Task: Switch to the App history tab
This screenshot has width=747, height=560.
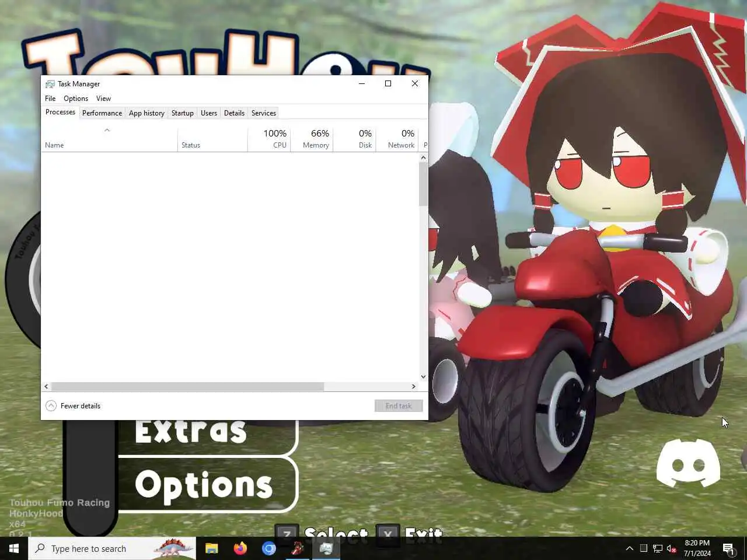Action: pyautogui.click(x=146, y=113)
